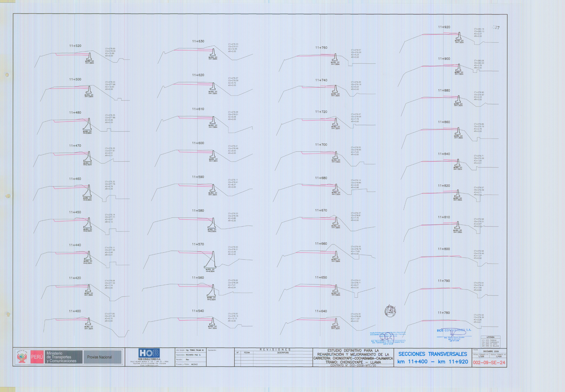Click 'MURO CC H=3.00m' label at 11+480
The image size is (565, 392).
click(x=87, y=132)
